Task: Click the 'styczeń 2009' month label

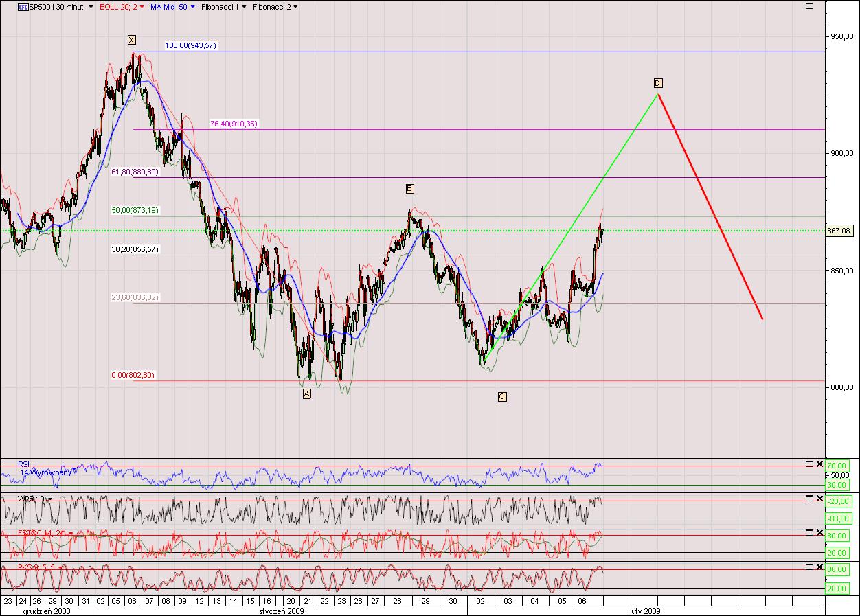Action: (282, 610)
